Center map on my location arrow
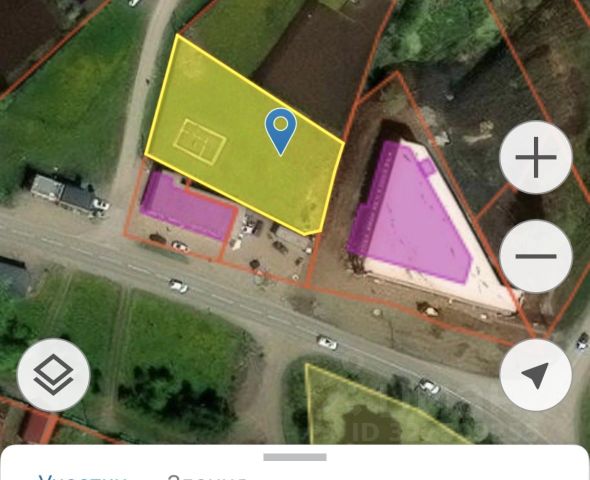590x480 pixels. click(536, 375)
